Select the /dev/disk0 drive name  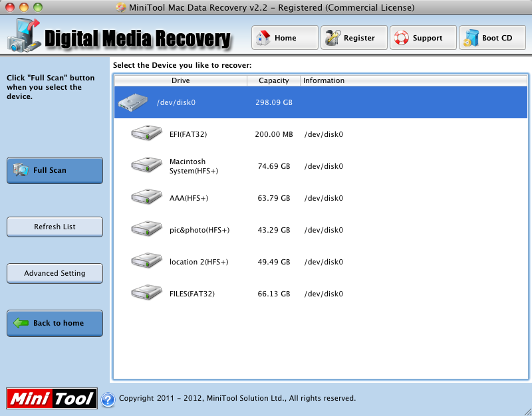pos(176,102)
